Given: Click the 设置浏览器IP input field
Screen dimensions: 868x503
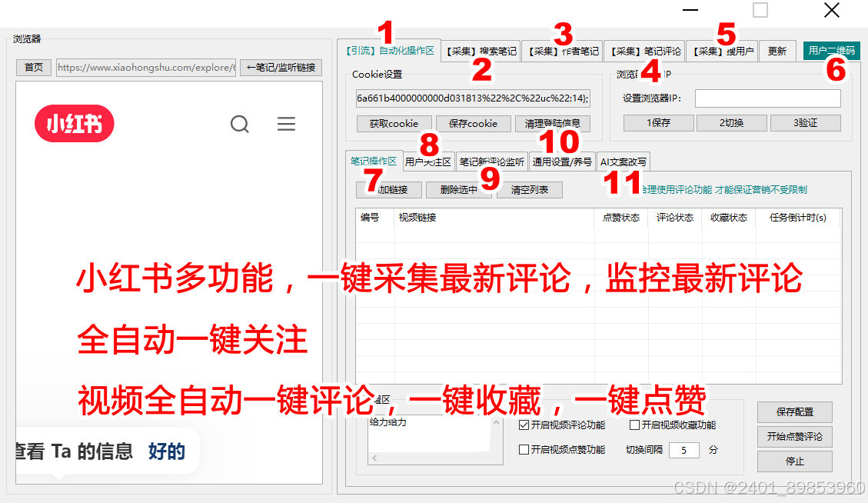Looking at the screenshot, I should click(x=768, y=98).
